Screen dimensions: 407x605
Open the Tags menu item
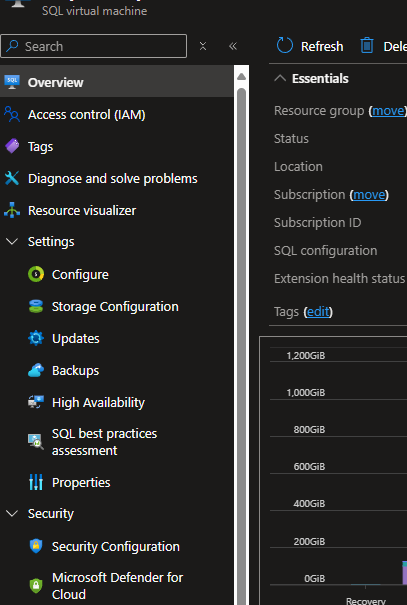(117, 147)
